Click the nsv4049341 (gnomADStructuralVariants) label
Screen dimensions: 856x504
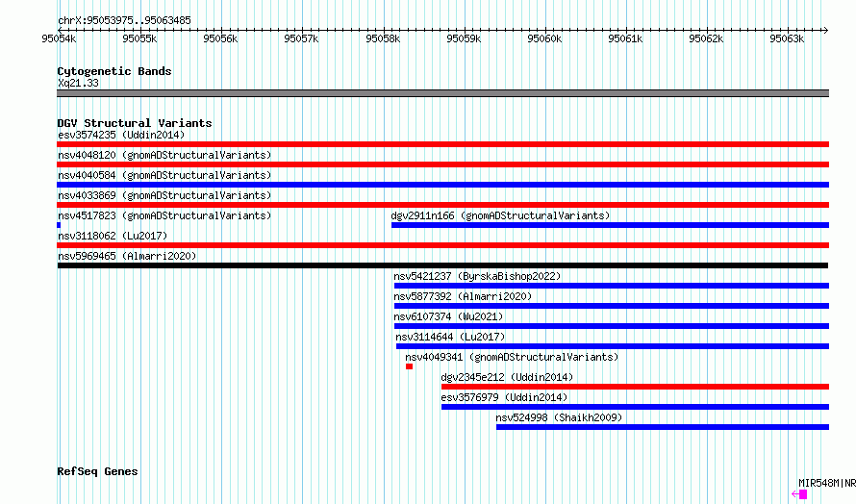tap(512, 357)
